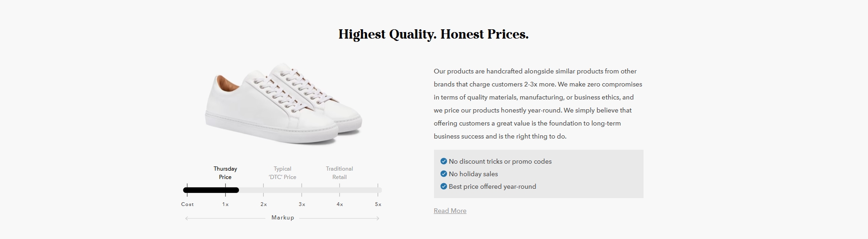Click the Highest Quality. Honest Prices. heading

click(434, 34)
